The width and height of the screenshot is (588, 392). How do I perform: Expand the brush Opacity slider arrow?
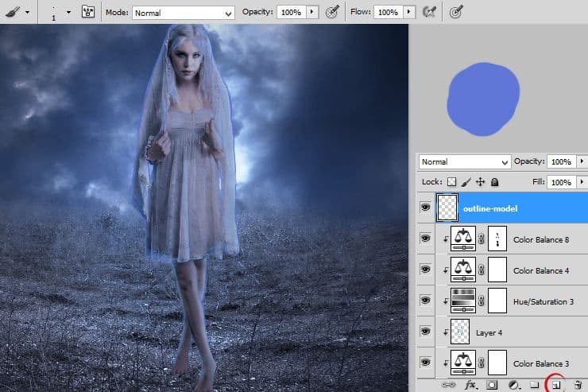311,13
